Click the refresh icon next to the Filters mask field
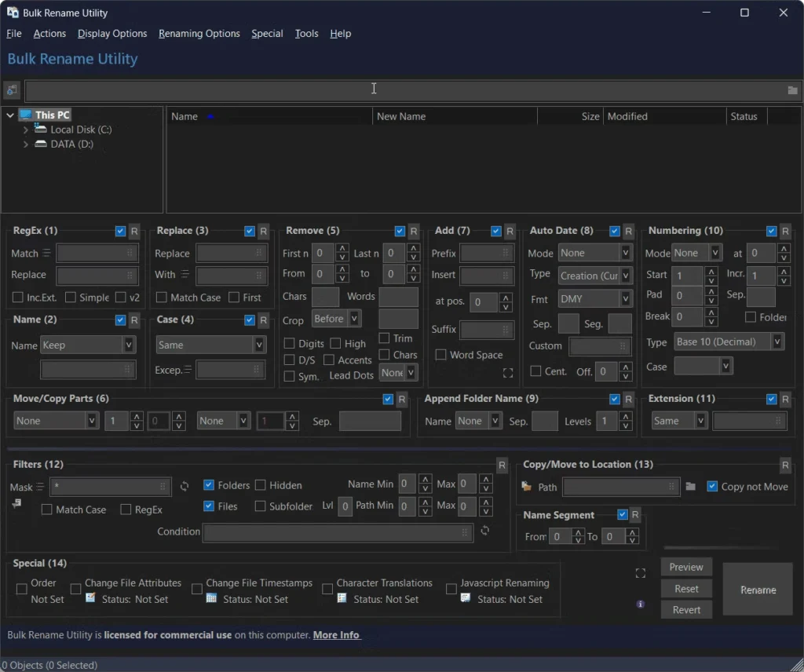 coord(185,487)
